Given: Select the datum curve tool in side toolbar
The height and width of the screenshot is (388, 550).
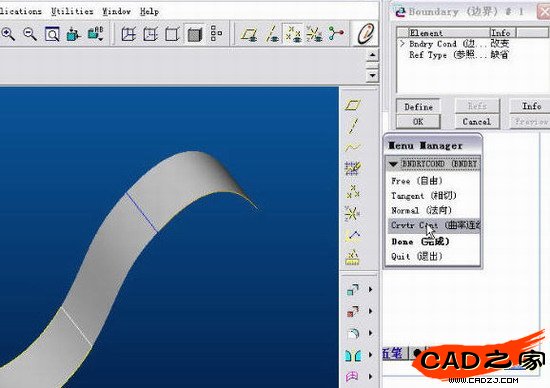Looking at the screenshot, I should 353,147.
